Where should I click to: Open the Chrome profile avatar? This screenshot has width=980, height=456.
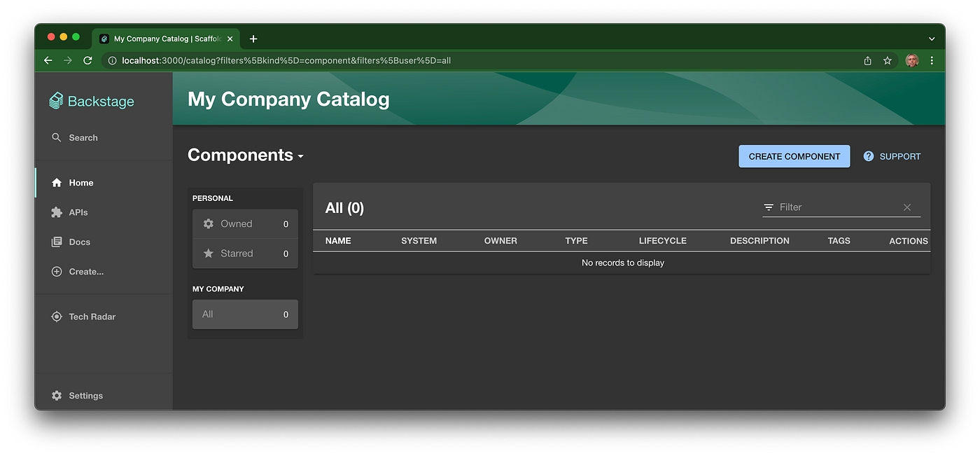(x=911, y=60)
